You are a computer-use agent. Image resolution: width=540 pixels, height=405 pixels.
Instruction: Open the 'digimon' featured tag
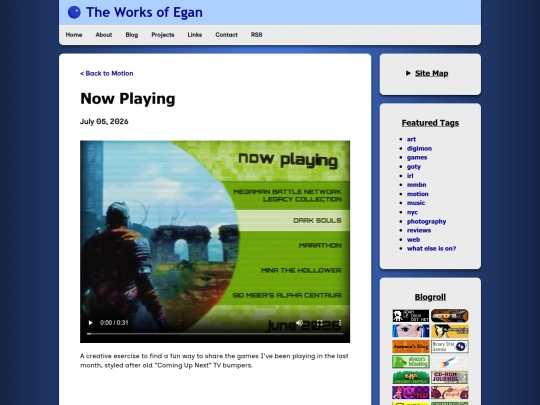(x=419, y=148)
